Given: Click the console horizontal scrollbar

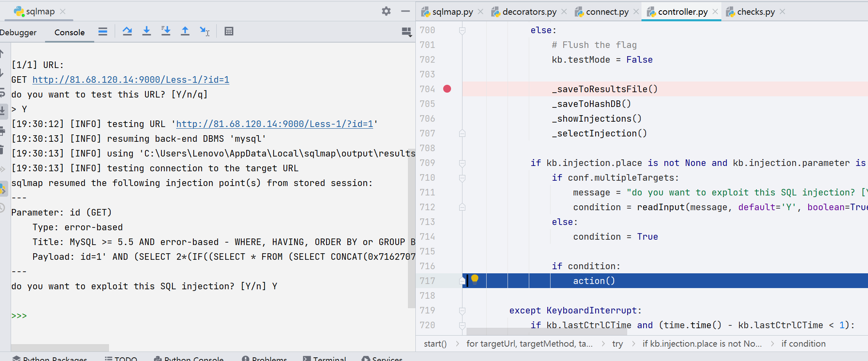Looking at the screenshot, I should [x=60, y=347].
